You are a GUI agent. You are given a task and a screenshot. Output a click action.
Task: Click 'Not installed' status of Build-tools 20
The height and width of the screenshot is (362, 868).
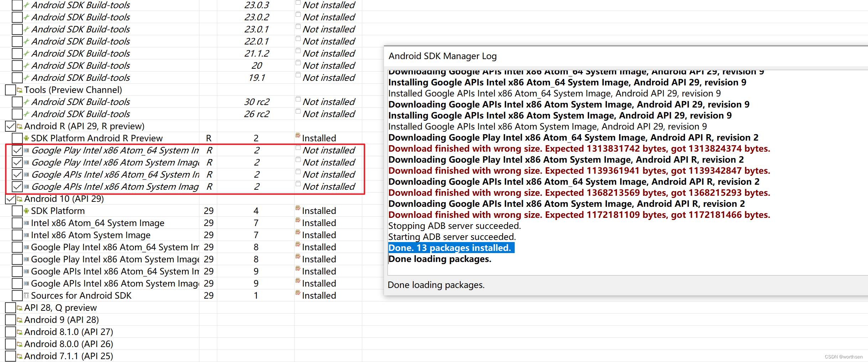click(x=329, y=65)
